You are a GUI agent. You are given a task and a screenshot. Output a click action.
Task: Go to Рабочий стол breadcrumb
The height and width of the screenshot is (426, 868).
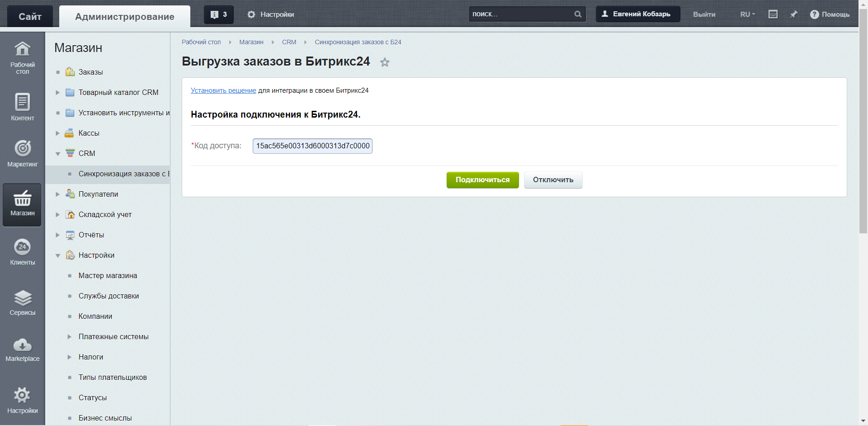[201, 42]
